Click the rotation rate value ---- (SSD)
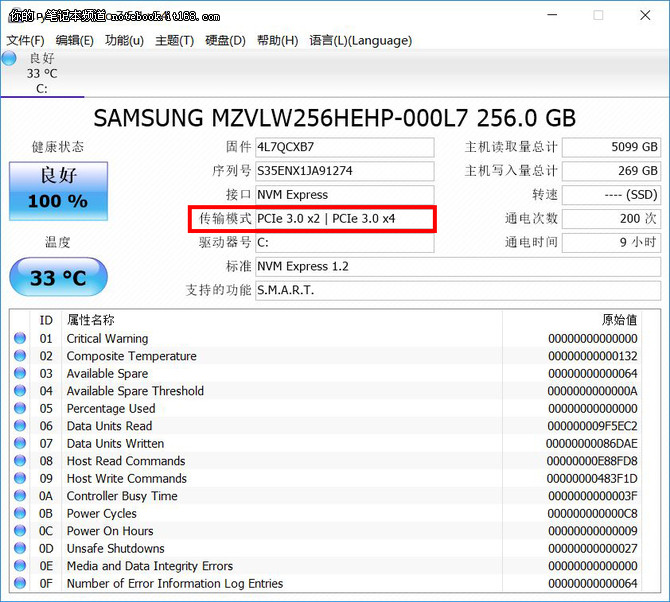 point(611,195)
